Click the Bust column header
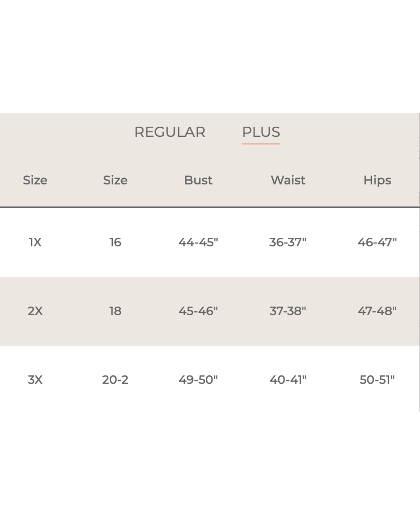The image size is (420, 525). [x=198, y=180]
